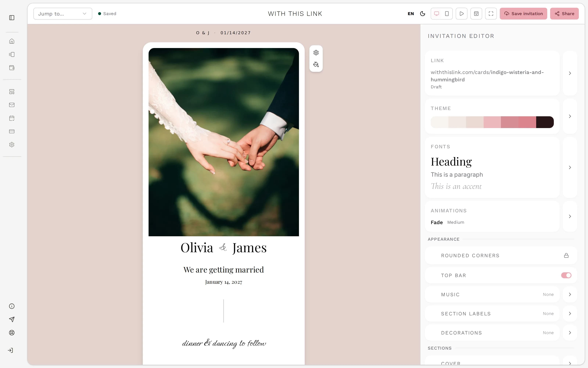
Task: Switch to desktop preview mode
Action: point(436,14)
